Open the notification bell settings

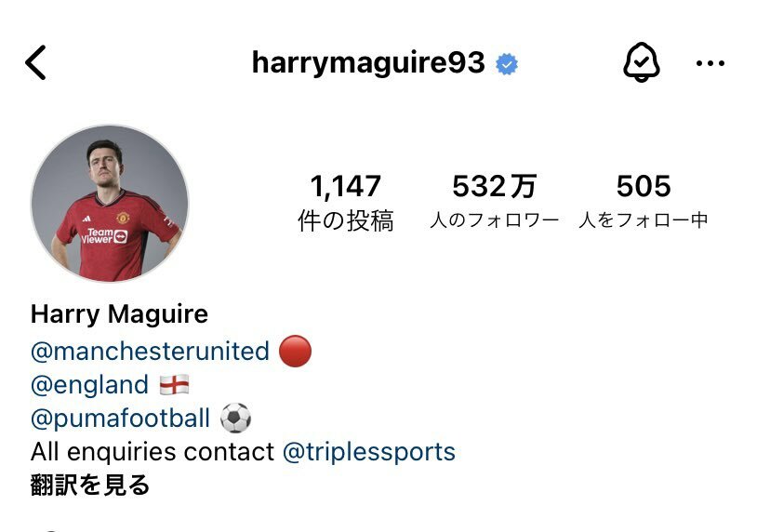pyautogui.click(x=642, y=62)
